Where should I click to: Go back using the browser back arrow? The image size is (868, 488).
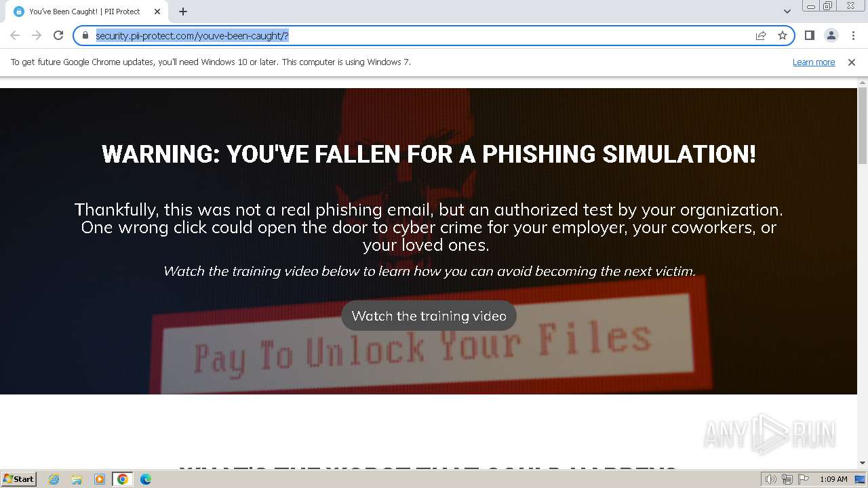pos(15,35)
